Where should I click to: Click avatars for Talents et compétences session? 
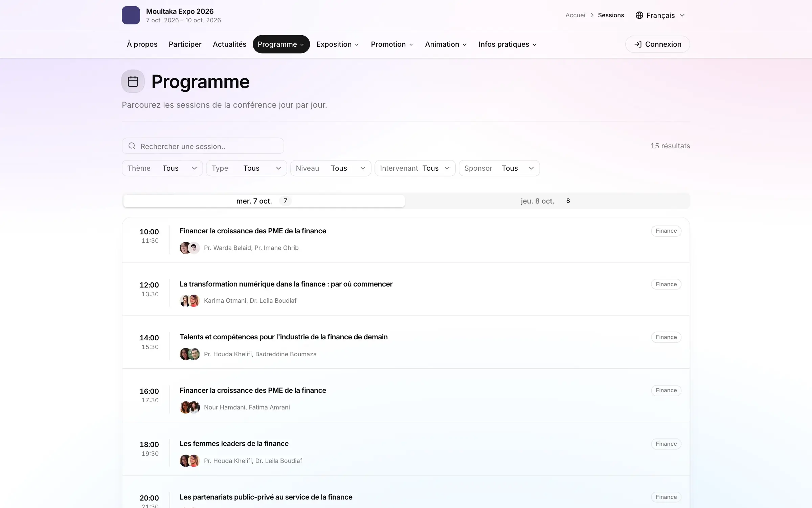point(189,354)
